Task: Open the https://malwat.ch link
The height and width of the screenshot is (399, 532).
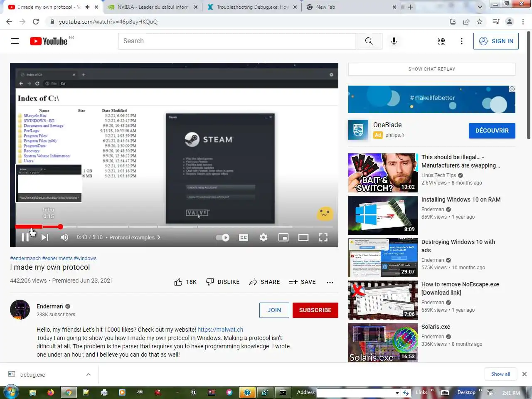Action: [220, 330]
